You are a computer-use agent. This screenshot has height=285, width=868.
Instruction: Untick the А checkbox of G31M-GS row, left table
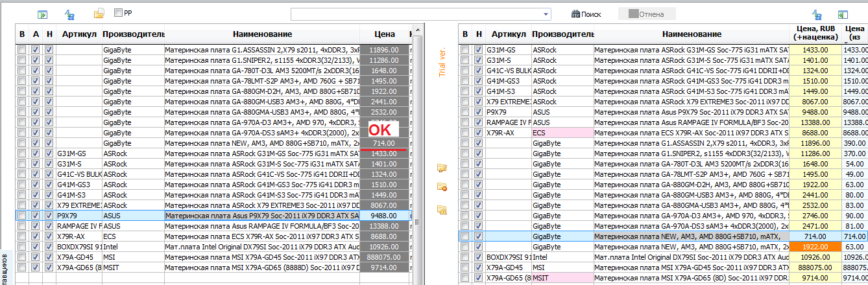tap(35, 154)
